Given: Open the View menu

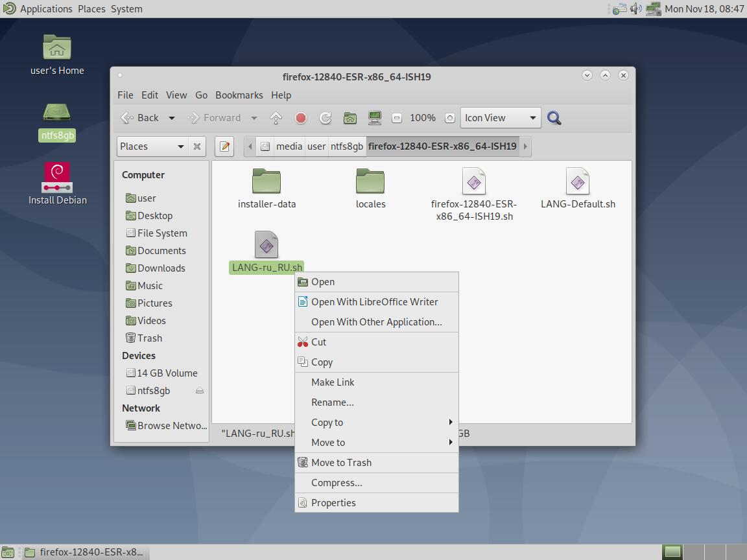Looking at the screenshot, I should tap(176, 95).
